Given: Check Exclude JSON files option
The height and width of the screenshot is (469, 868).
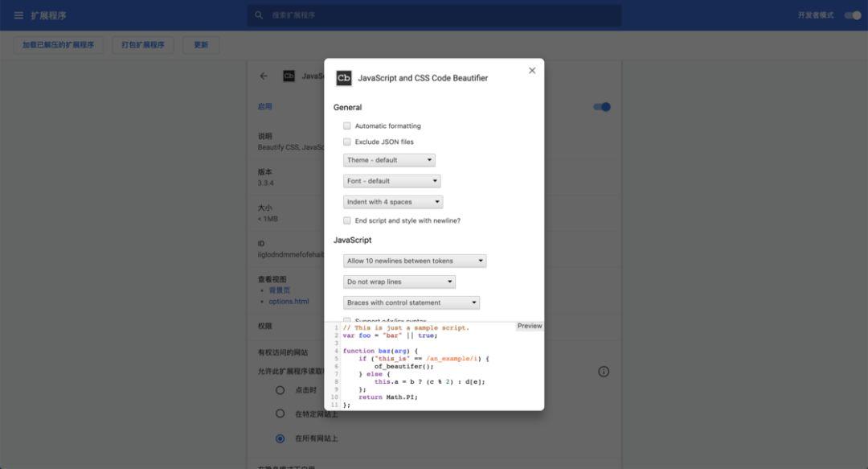Looking at the screenshot, I should pos(347,142).
